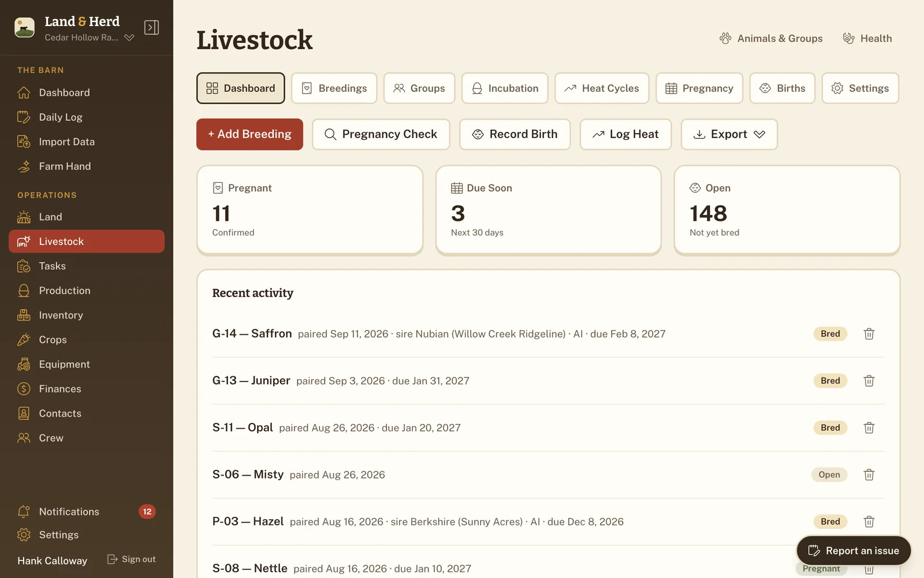Click Report an issue

point(854,551)
